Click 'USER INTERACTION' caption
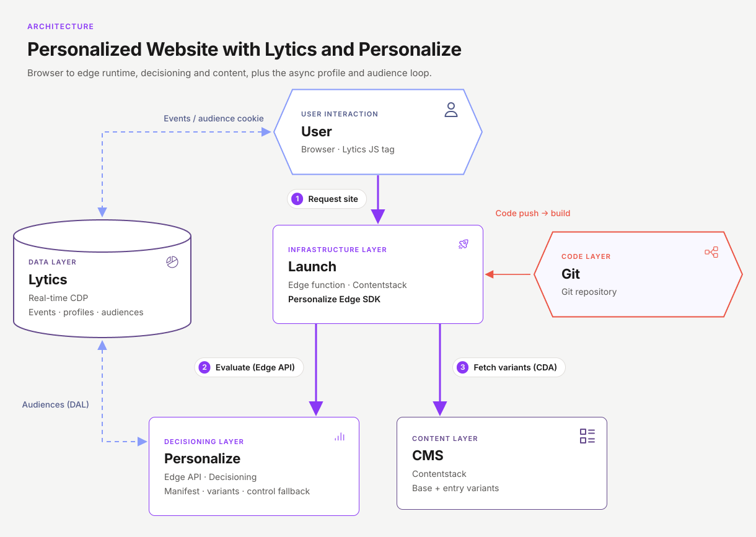The image size is (756, 537). click(x=340, y=114)
